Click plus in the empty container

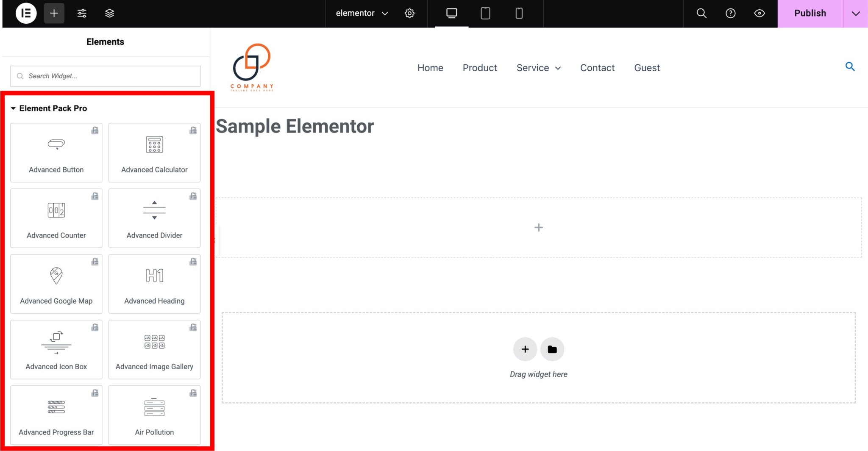(x=539, y=227)
